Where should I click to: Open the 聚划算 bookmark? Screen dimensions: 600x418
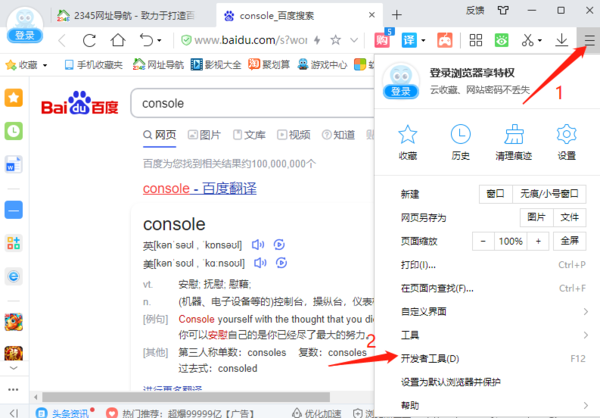(x=269, y=65)
